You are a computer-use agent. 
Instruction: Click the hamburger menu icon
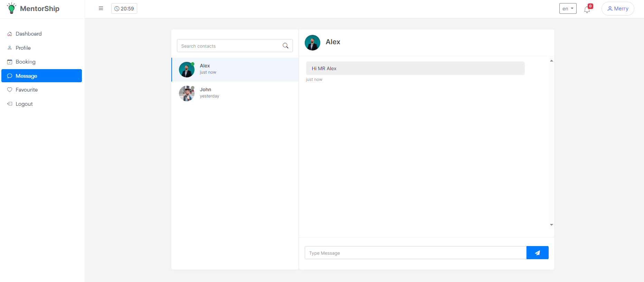[x=101, y=8]
